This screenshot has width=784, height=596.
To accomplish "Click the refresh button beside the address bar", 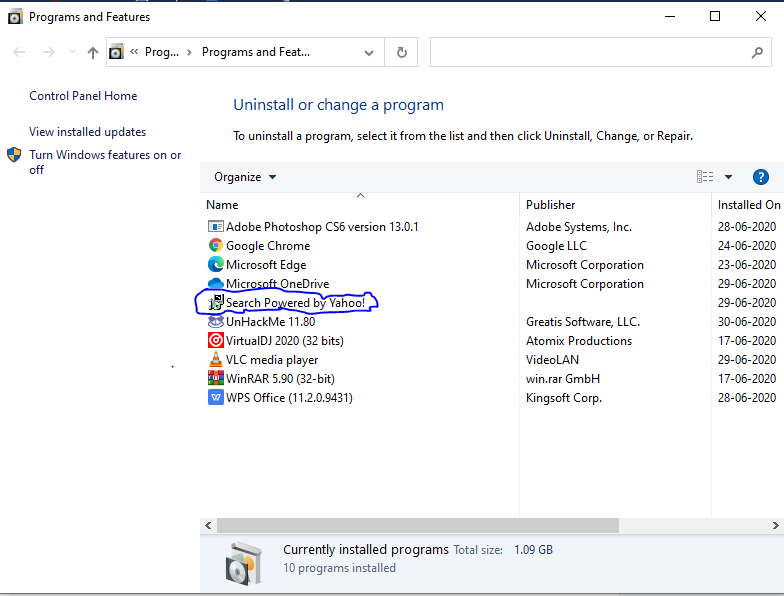I will (402, 52).
